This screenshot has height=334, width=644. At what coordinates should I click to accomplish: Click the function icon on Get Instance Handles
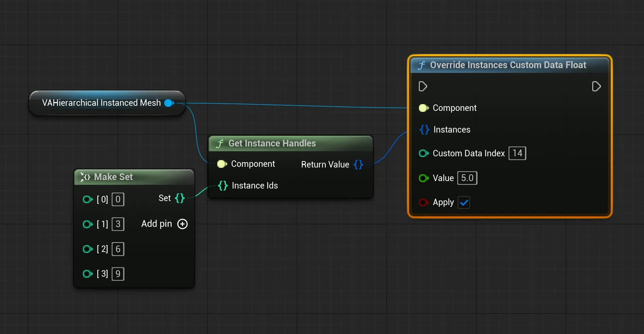pyautogui.click(x=220, y=144)
